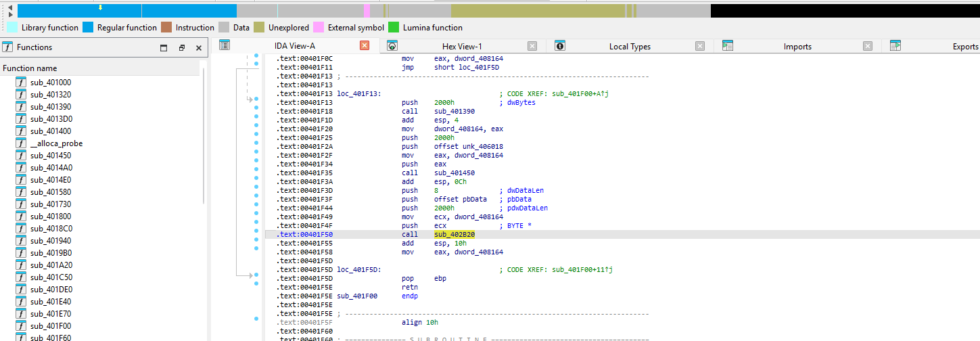The width and height of the screenshot is (980, 341).
Task: Switch to the Local Types tab
Action: [x=630, y=46]
